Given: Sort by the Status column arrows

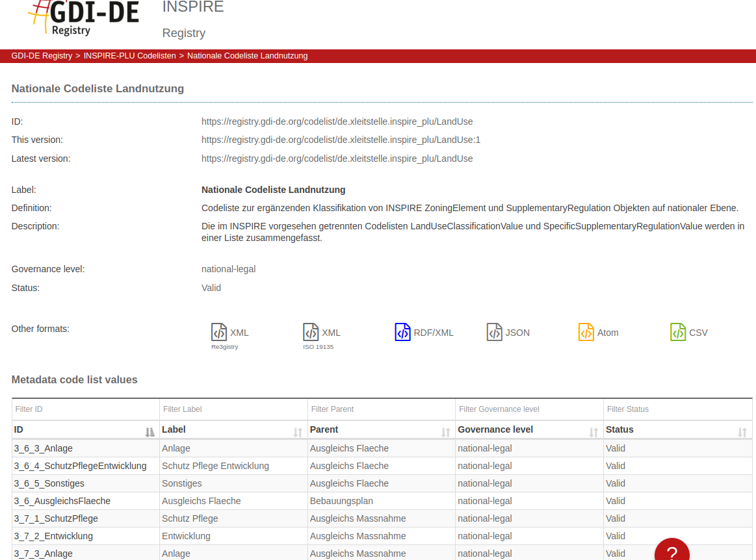Looking at the screenshot, I should [x=742, y=432].
